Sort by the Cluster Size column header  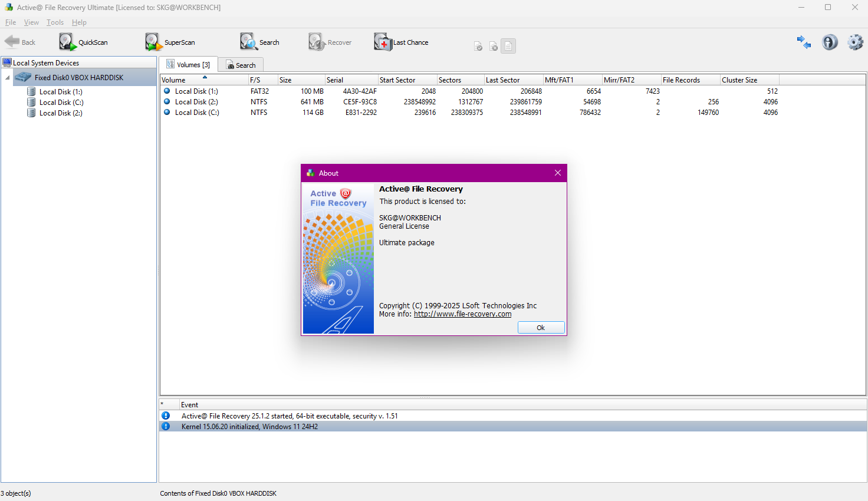tap(749, 80)
